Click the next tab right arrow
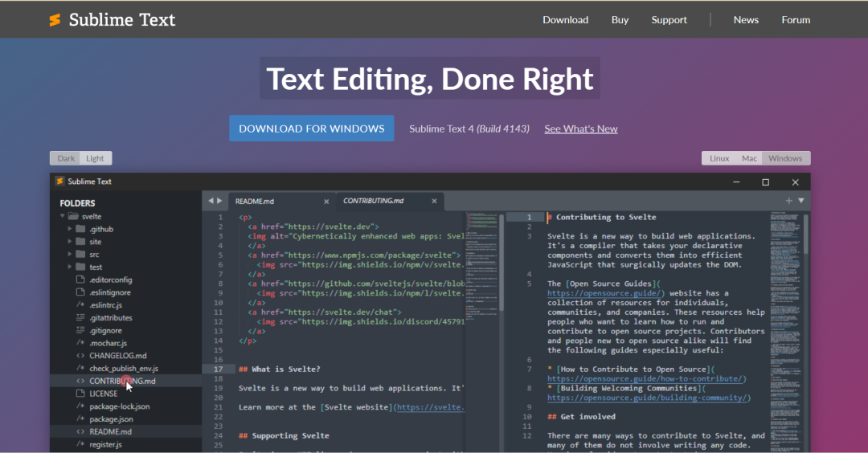The image size is (868, 453). point(219,201)
